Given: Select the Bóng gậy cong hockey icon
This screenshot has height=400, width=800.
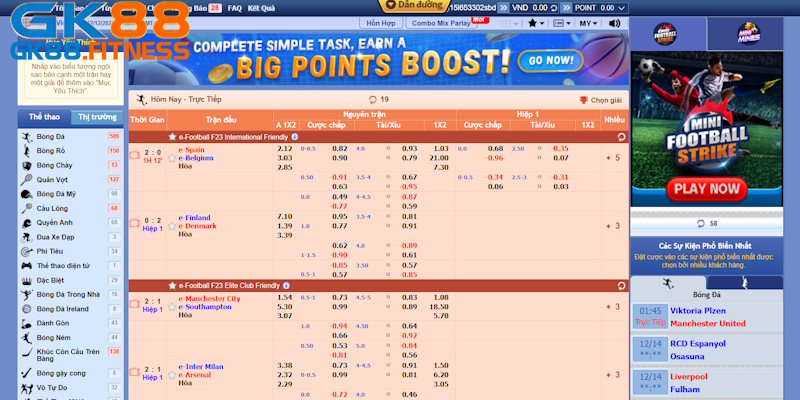Looking at the screenshot, I should pyautogui.click(x=27, y=373).
